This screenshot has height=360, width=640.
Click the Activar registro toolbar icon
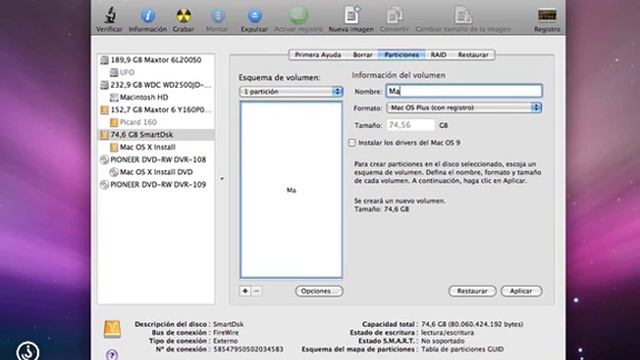[x=298, y=16]
